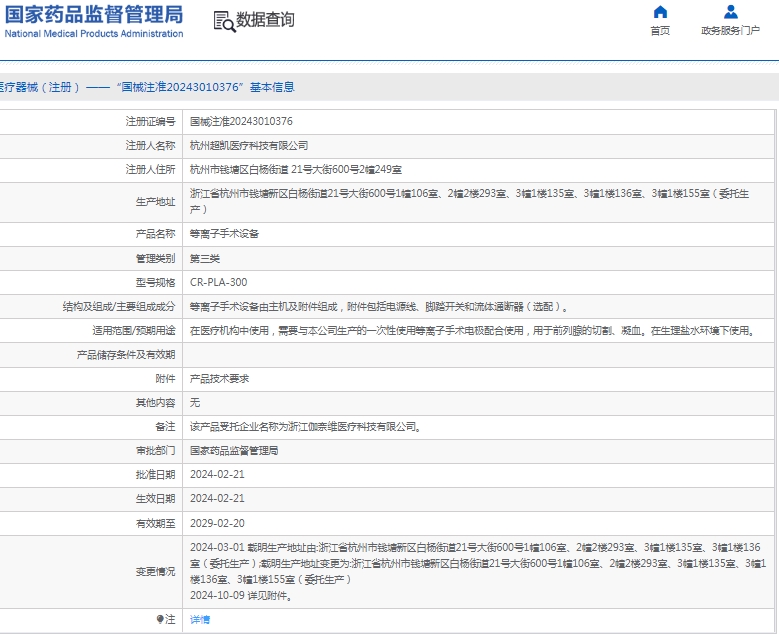Click the 首页 label
779x638 pixels.
[660, 31]
